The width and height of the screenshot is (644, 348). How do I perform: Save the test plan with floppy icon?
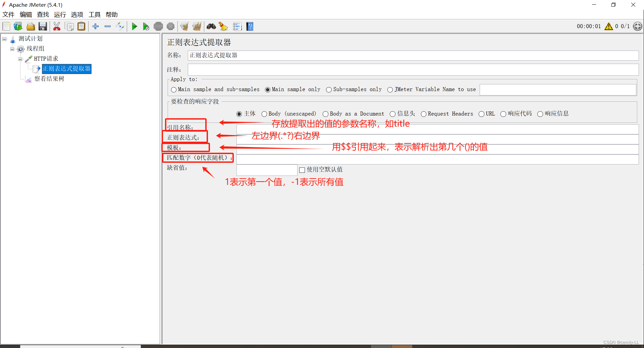coord(43,26)
